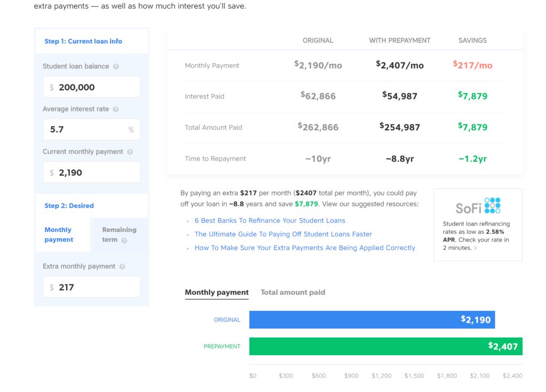Open Ultimate Guide To Paying Off Loans
This screenshot has height=392, width=546.
point(283,234)
